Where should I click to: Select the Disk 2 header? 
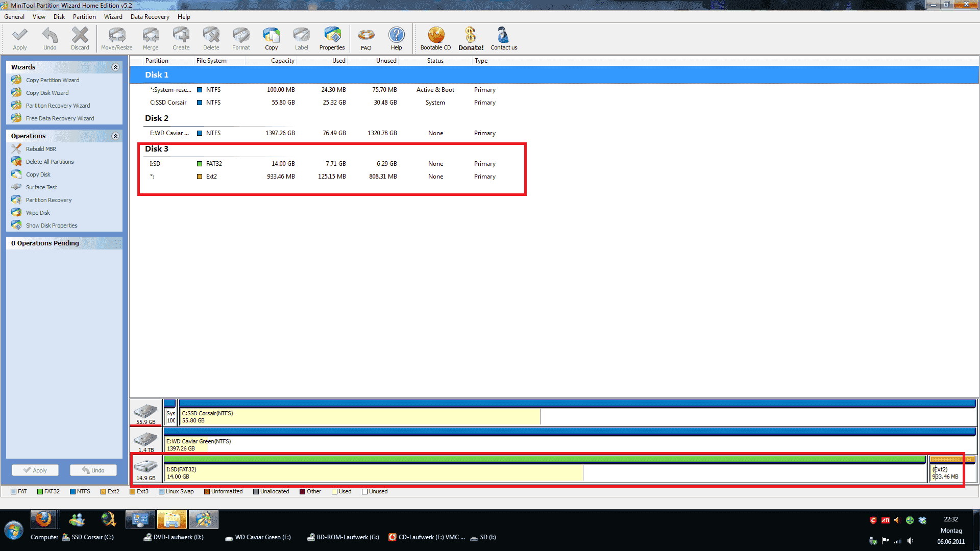157,118
